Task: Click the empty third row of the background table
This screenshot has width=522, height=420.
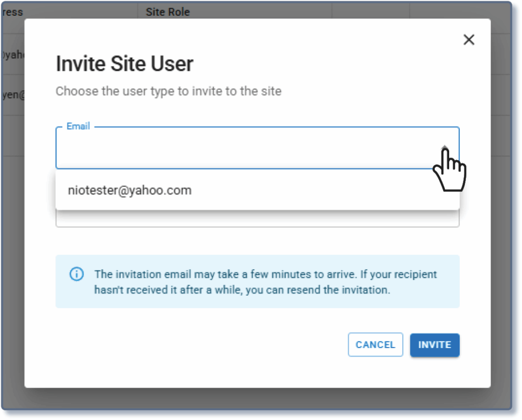Action: [x=12, y=136]
